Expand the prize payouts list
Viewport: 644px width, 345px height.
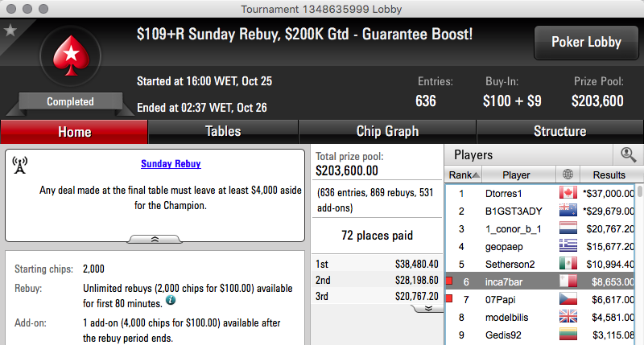point(428,309)
